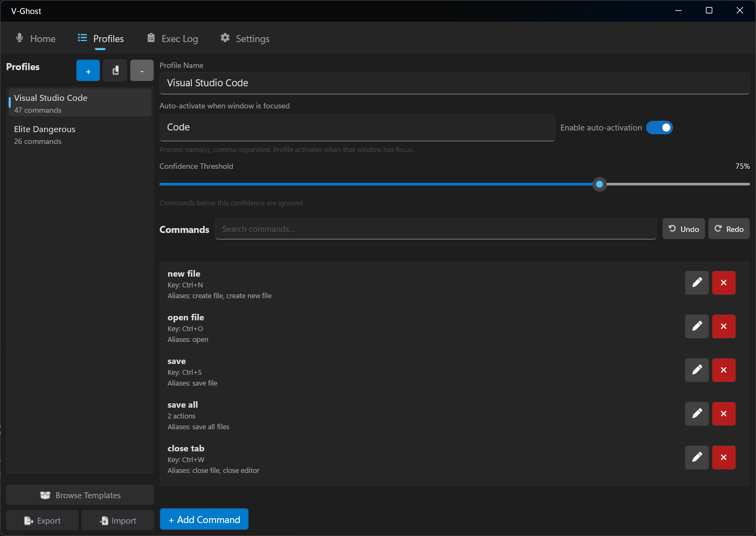Open the Home tab
Image resolution: width=756 pixels, height=536 pixels.
[36, 39]
